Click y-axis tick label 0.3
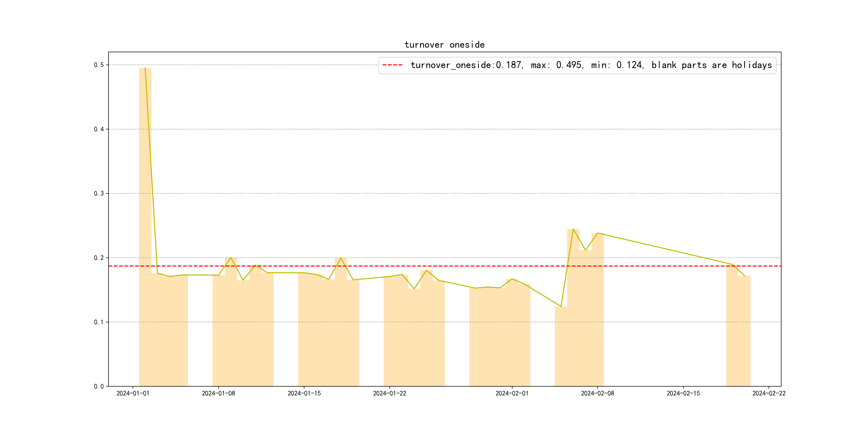 click(x=99, y=193)
